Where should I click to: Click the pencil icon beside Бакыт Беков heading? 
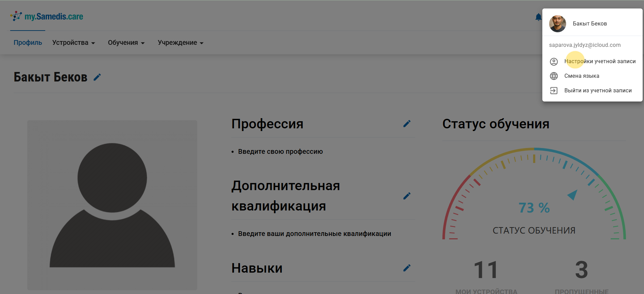[x=97, y=77]
